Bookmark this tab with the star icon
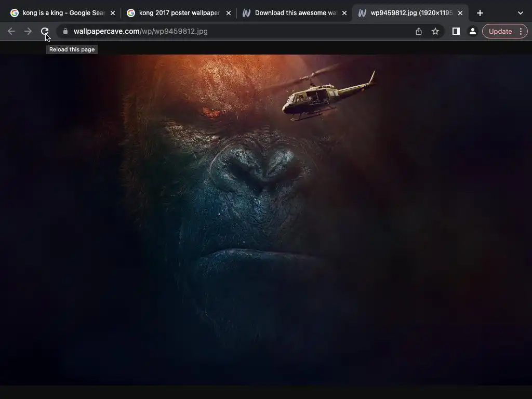 coord(435,31)
